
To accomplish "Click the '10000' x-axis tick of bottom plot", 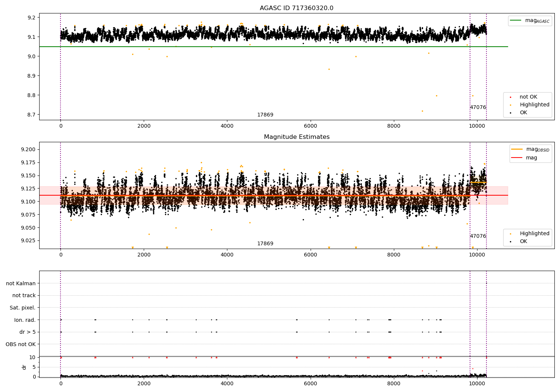I will (477, 384).
